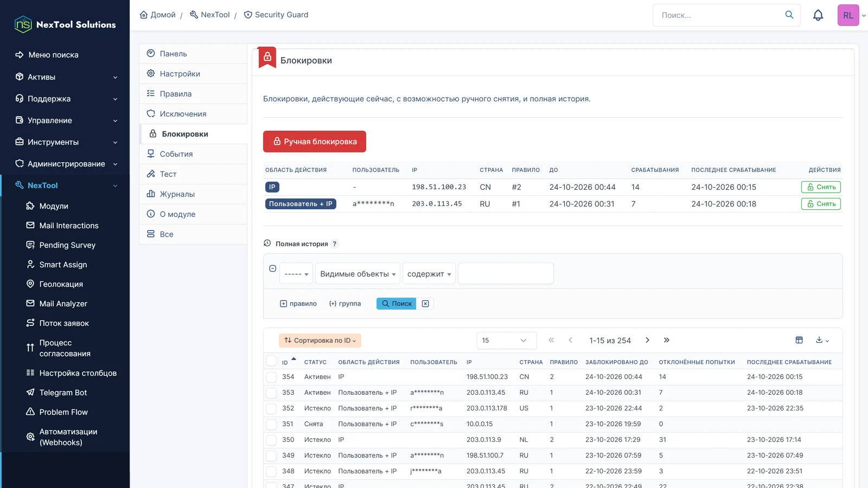Check the row with ID 350
Viewport: 868px width, 488px height.
(271, 440)
